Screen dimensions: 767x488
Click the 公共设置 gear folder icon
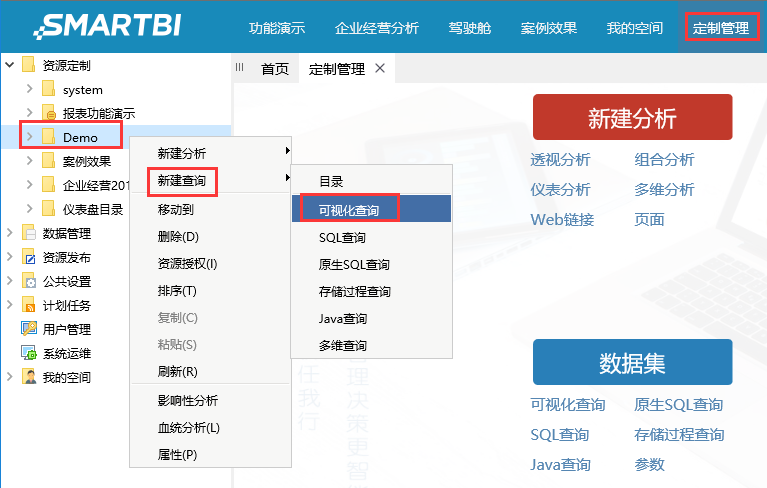pyautogui.click(x=29, y=281)
